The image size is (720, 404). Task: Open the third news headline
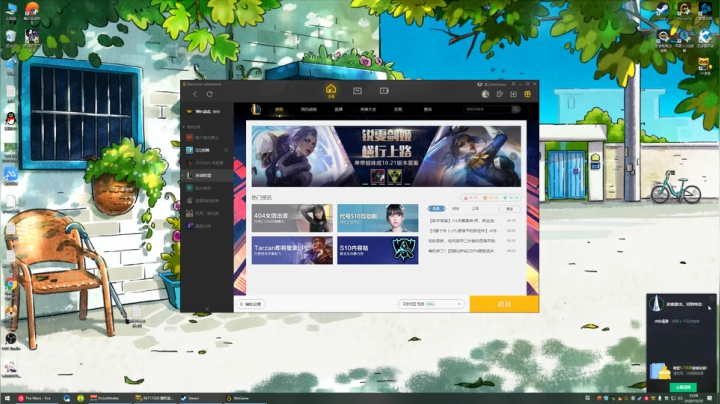pyautogui.click(x=463, y=241)
